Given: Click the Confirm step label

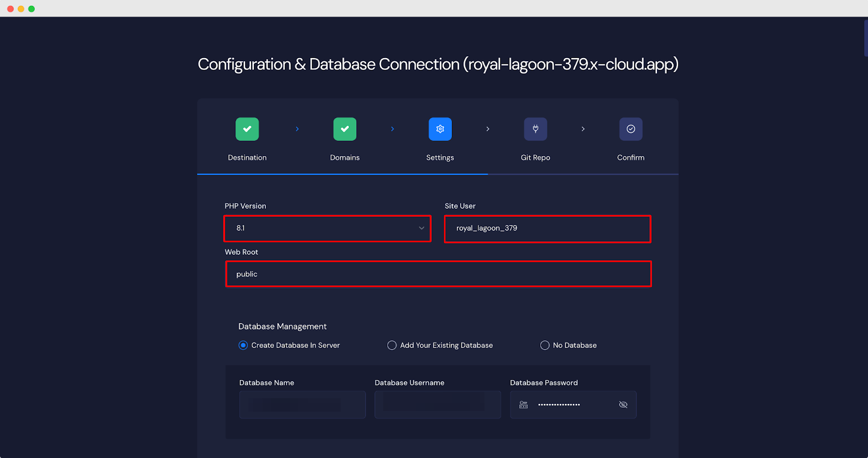Looking at the screenshot, I should tap(630, 158).
